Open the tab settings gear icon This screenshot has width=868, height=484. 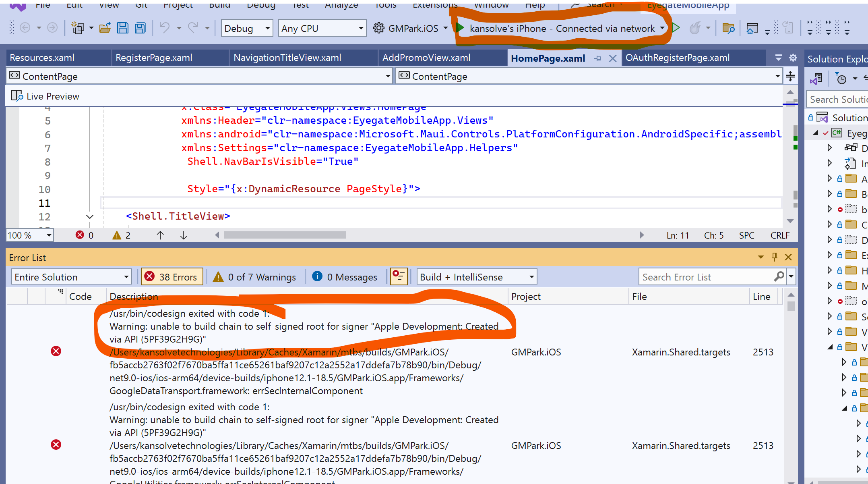point(793,58)
